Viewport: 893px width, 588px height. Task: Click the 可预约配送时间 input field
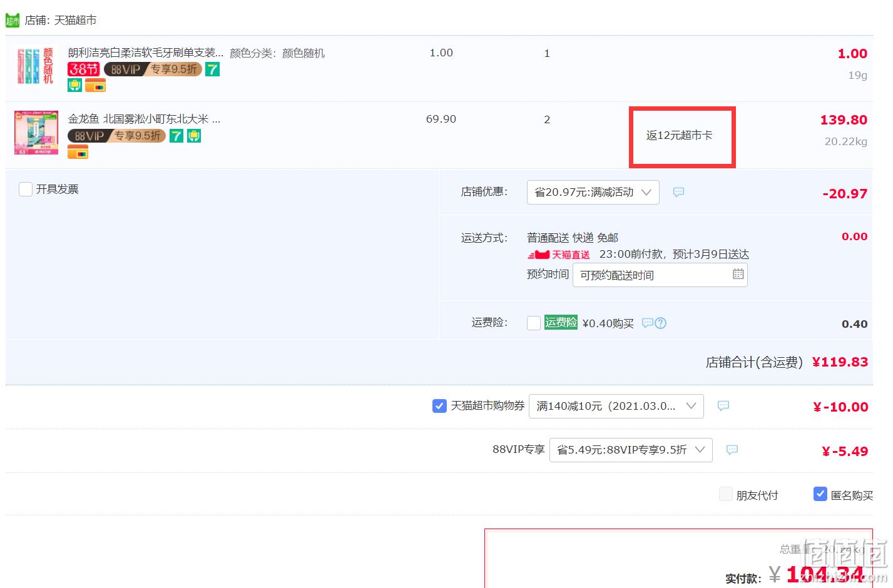pyautogui.click(x=660, y=275)
